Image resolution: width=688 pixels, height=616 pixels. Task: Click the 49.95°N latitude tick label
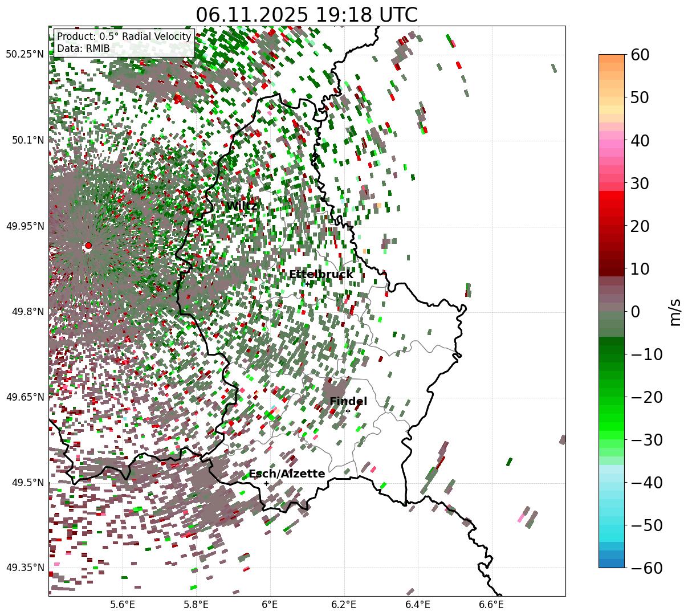(25, 226)
